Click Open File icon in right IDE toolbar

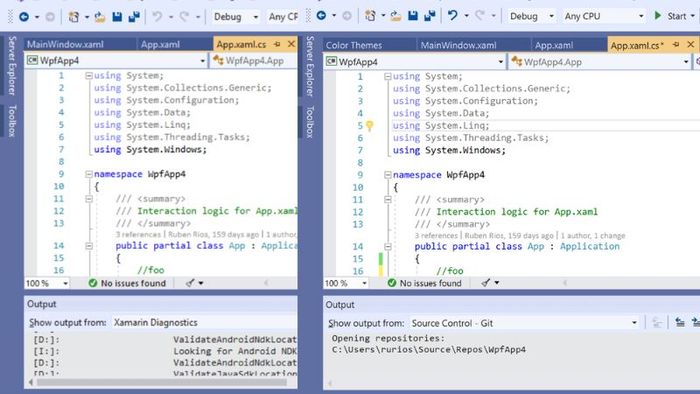396,16
